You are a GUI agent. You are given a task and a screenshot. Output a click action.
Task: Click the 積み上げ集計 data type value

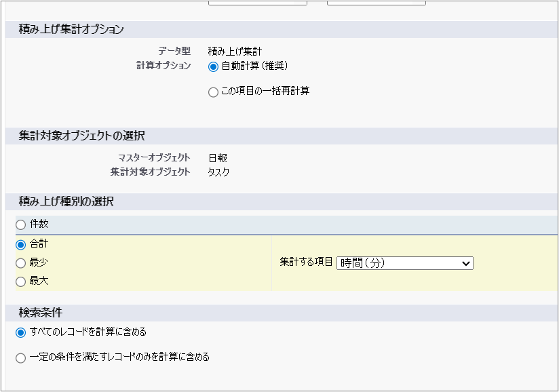[235, 52]
